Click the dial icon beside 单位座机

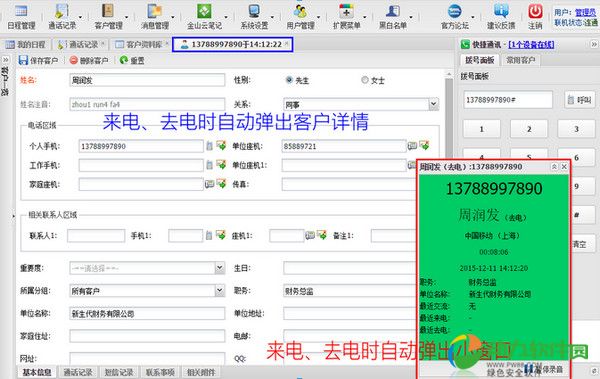click(424, 145)
